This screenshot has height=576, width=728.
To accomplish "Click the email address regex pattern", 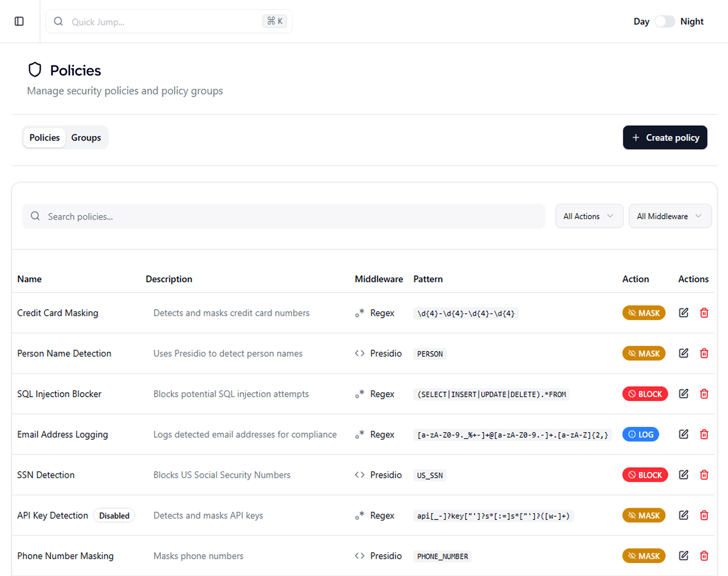I will (512, 434).
